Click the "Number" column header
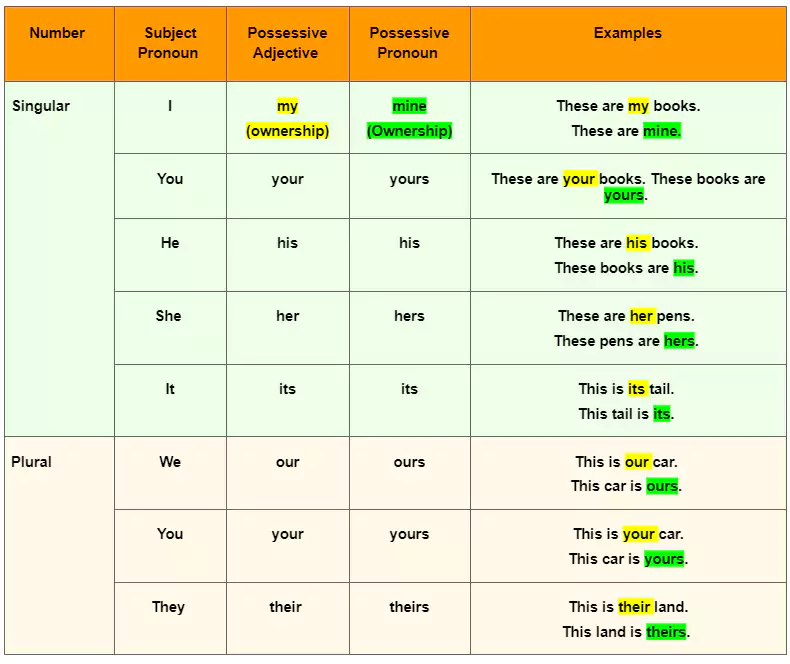790x664 pixels. pos(57,33)
